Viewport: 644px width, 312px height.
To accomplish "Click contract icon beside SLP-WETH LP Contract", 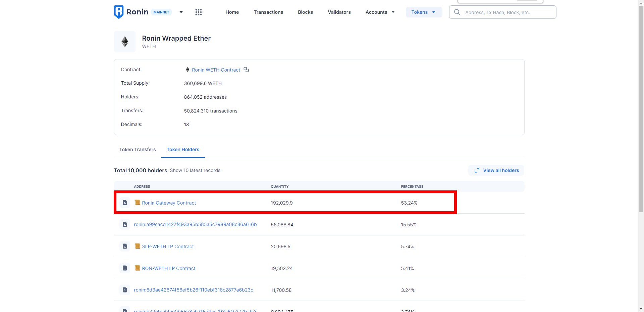I will 125,246.
